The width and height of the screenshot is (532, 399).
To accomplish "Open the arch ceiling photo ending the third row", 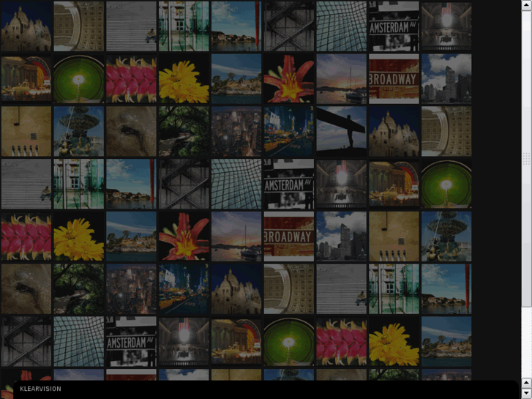I will (x=446, y=132).
